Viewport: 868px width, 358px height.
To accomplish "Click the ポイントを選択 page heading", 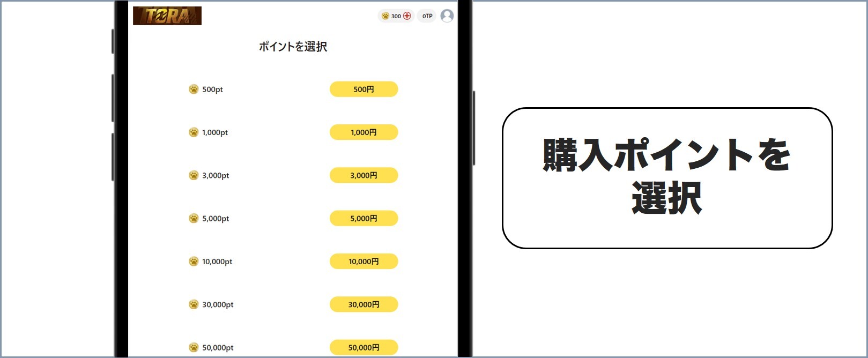I will (x=293, y=47).
